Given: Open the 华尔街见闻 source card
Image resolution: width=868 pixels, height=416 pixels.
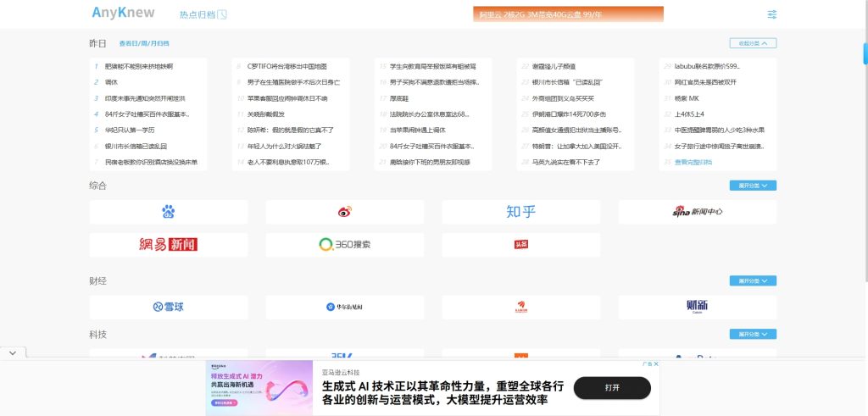Looking at the screenshot, I should (344, 307).
